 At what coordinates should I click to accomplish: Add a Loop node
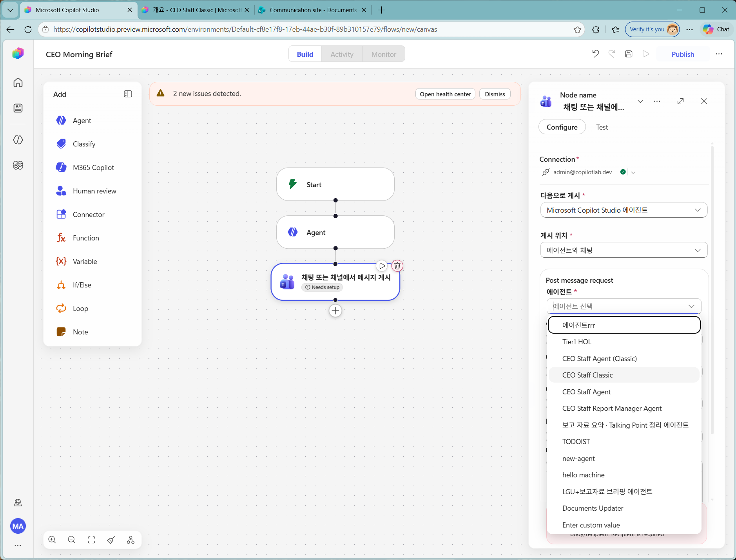pyautogui.click(x=93, y=309)
